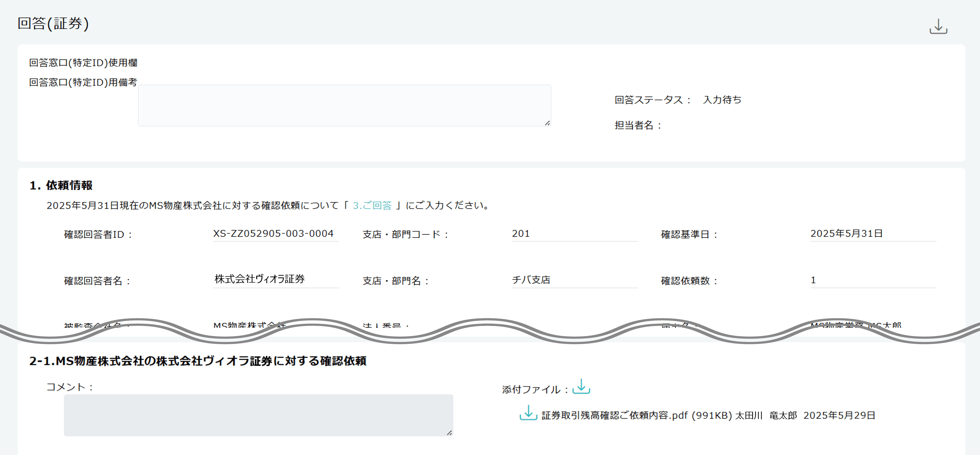Click the 回答ステータス 入力待ち text

722,100
